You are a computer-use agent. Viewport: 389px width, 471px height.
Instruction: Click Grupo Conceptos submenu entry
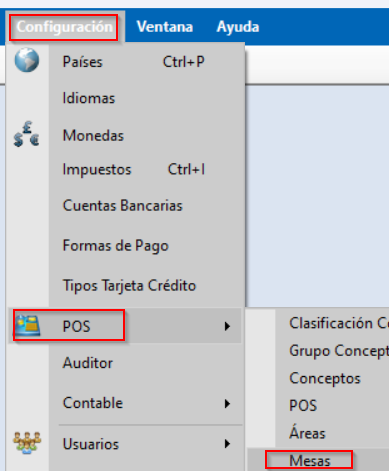click(339, 351)
